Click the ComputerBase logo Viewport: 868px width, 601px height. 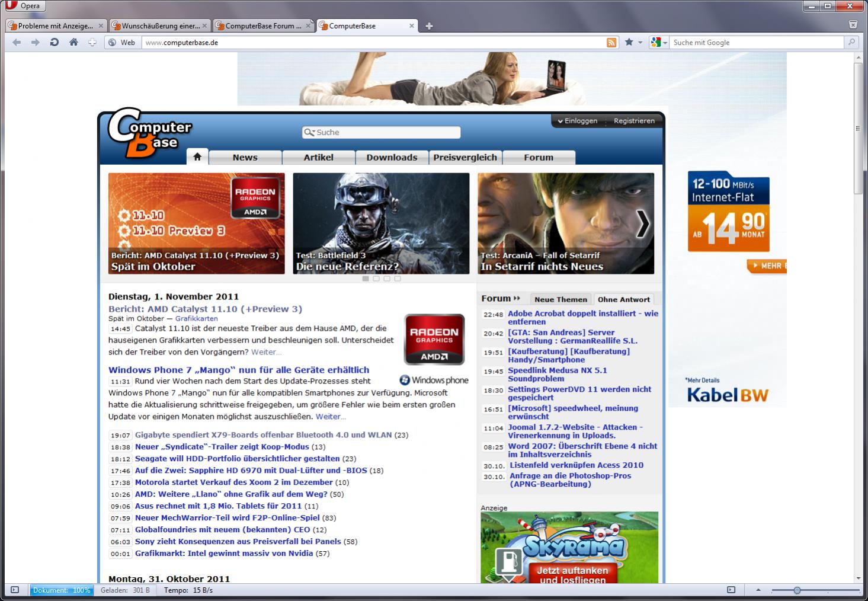coord(150,133)
